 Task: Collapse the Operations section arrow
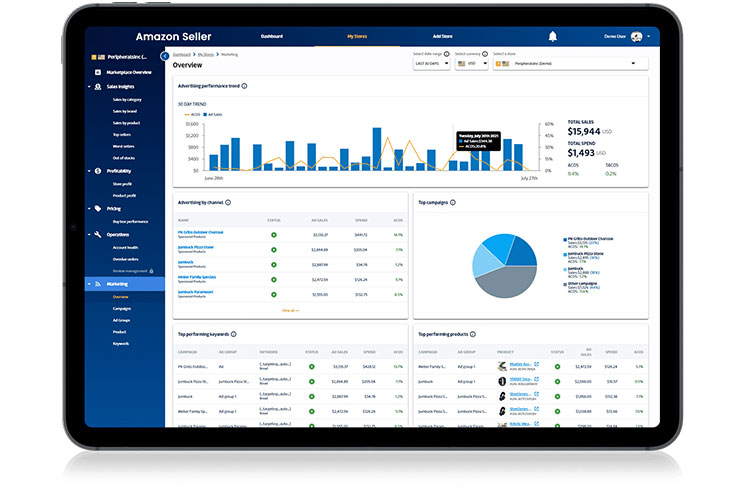click(x=89, y=234)
